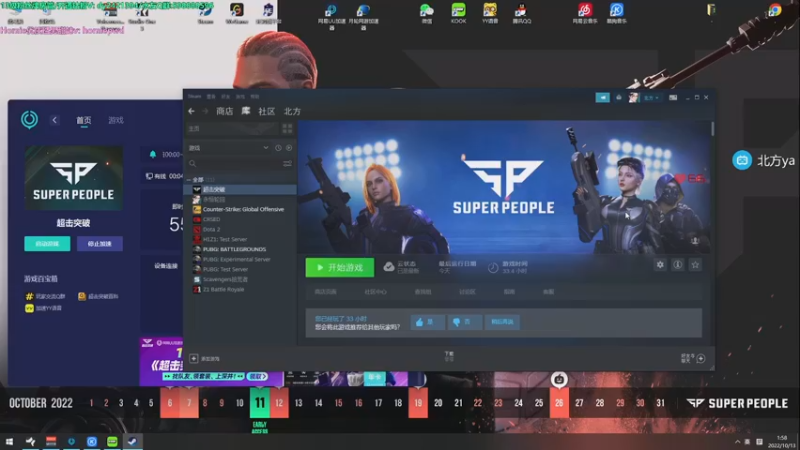Click October 26 marker on the calendar
The width and height of the screenshot is (800, 450).
pos(559,403)
